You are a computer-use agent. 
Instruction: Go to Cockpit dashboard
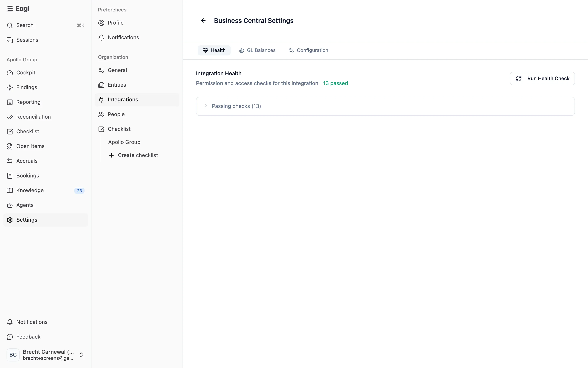coord(46,73)
